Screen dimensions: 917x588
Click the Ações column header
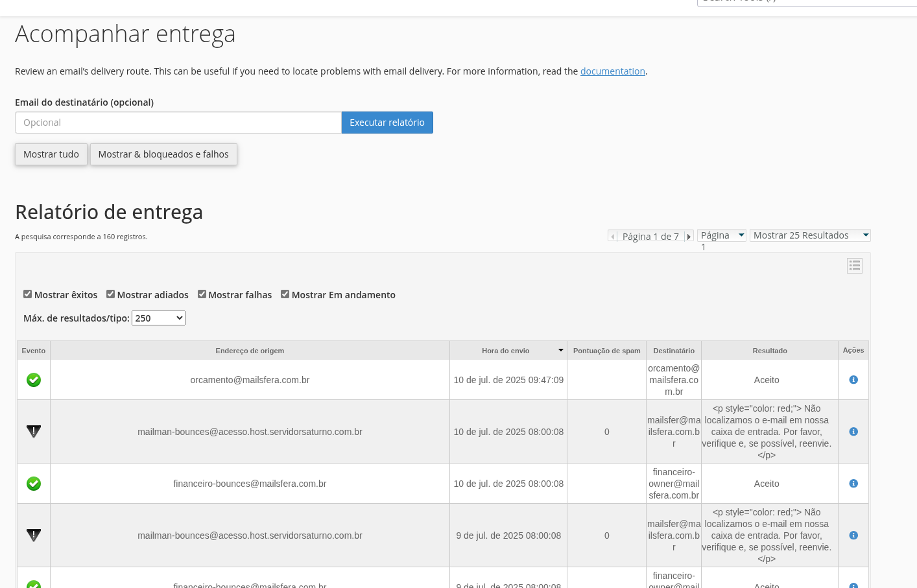[853, 350]
